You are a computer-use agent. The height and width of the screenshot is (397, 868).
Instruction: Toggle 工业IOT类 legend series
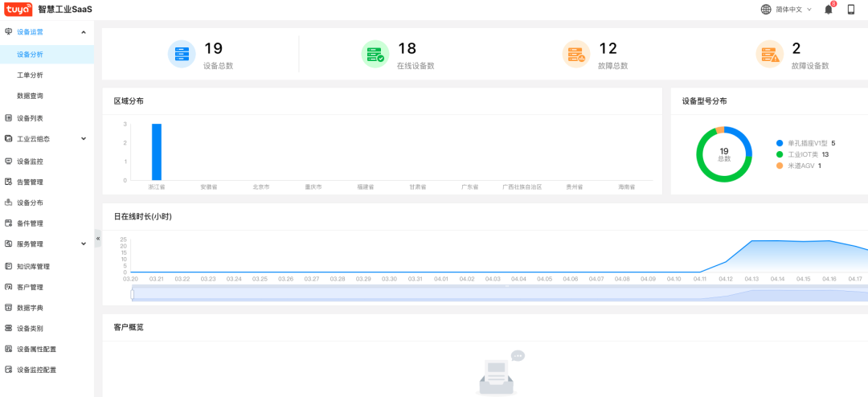(805, 154)
